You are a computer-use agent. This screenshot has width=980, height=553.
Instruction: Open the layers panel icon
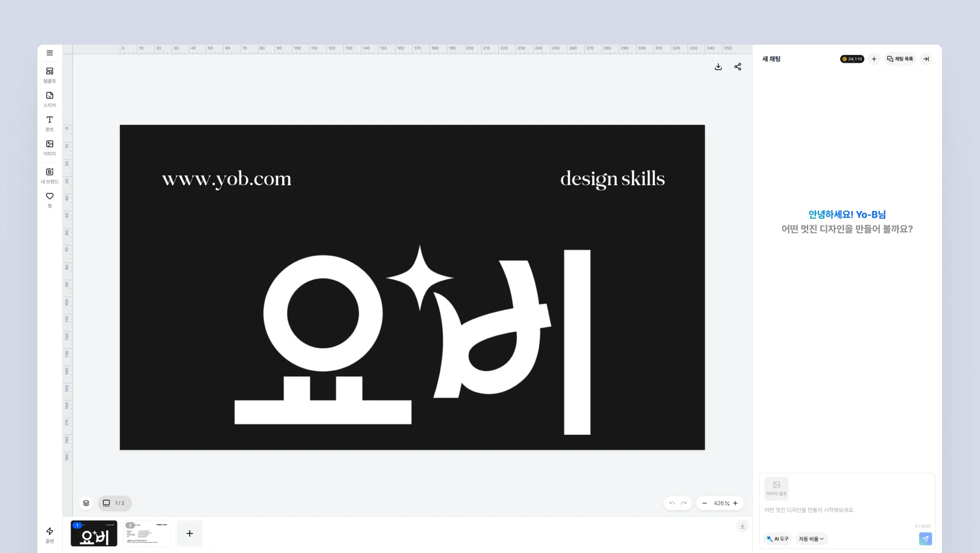click(x=86, y=503)
